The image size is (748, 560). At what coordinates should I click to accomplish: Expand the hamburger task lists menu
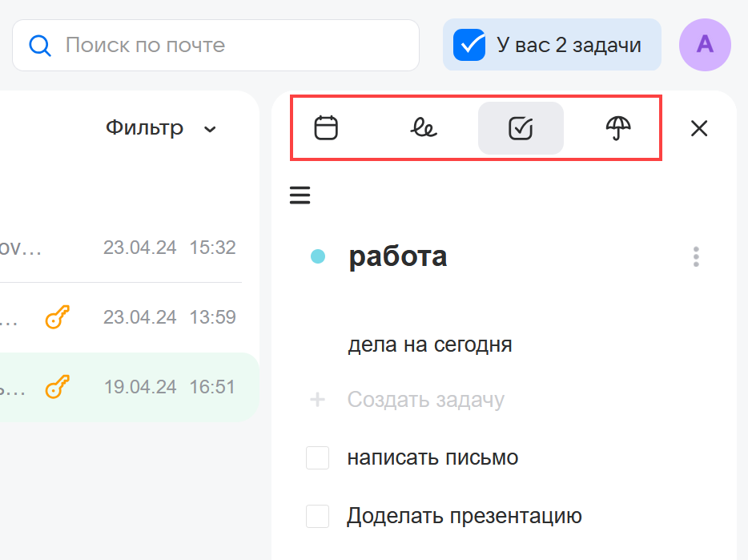click(x=300, y=195)
